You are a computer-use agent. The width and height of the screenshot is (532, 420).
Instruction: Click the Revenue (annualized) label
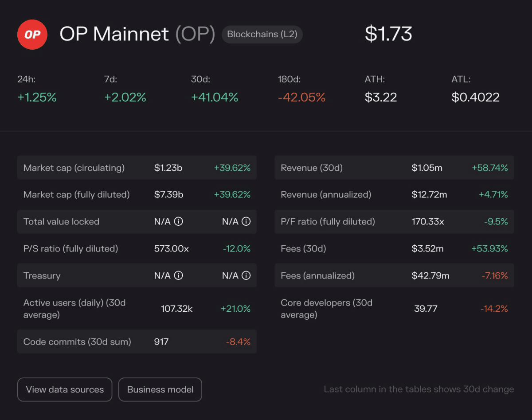(x=326, y=194)
